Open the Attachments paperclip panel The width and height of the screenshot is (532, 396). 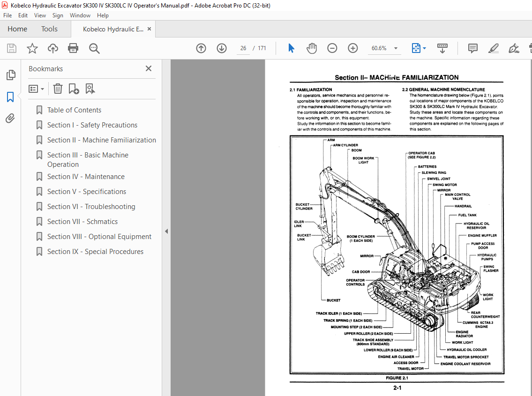10,119
